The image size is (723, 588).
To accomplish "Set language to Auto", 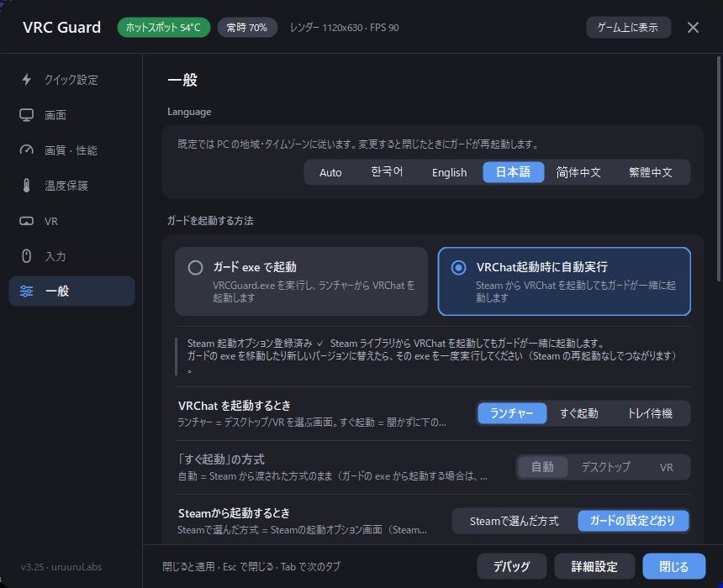I will (330, 172).
